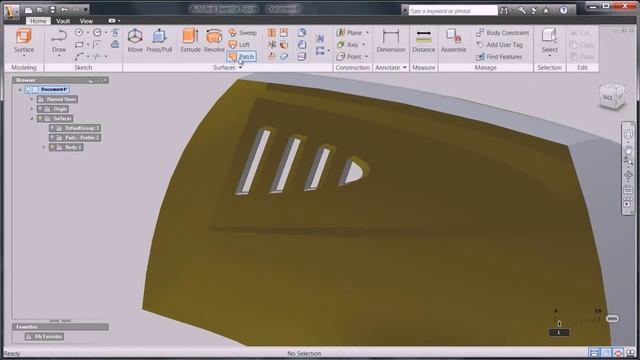The image size is (640, 360).
Task: Click the Open file quick access icon
Action: (x=40, y=10)
